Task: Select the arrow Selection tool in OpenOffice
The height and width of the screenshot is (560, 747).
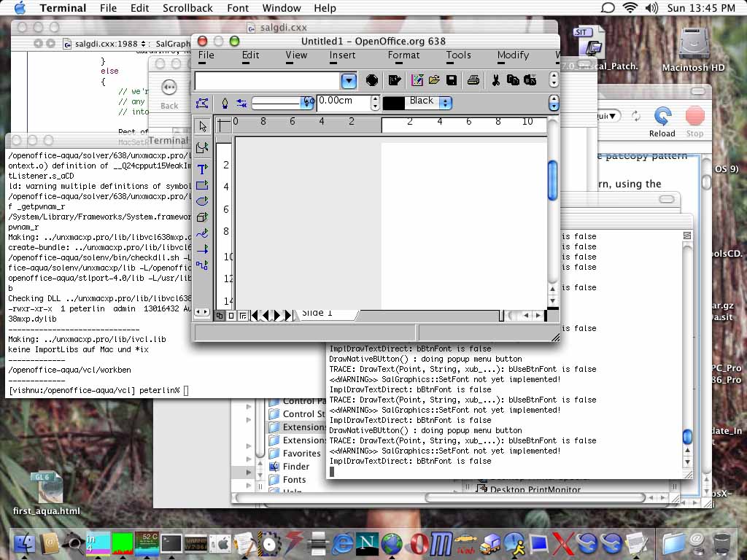Action: click(203, 126)
